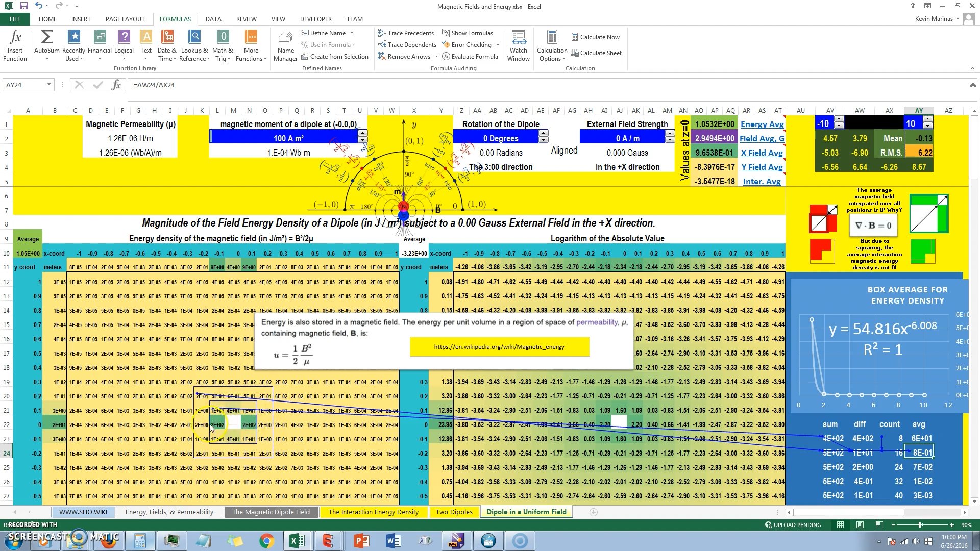The height and width of the screenshot is (551, 980).
Task: Open the Two Dipoles sheet
Action: click(x=454, y=512)
